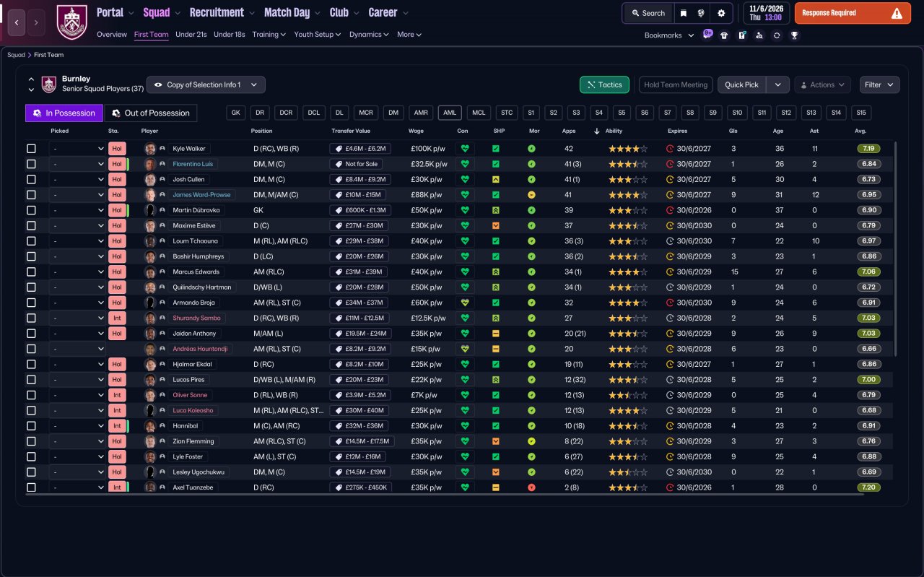Click the player list vertical scrollbar
Image resolution: width=924 pixels, height=577 pixels.
[896, 248]
